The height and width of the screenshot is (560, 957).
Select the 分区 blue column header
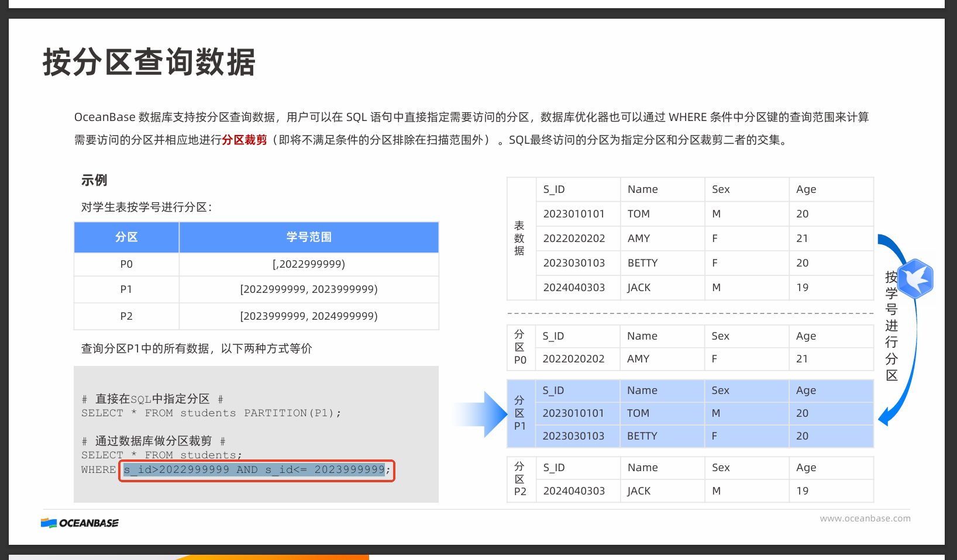tap(126, 237)
